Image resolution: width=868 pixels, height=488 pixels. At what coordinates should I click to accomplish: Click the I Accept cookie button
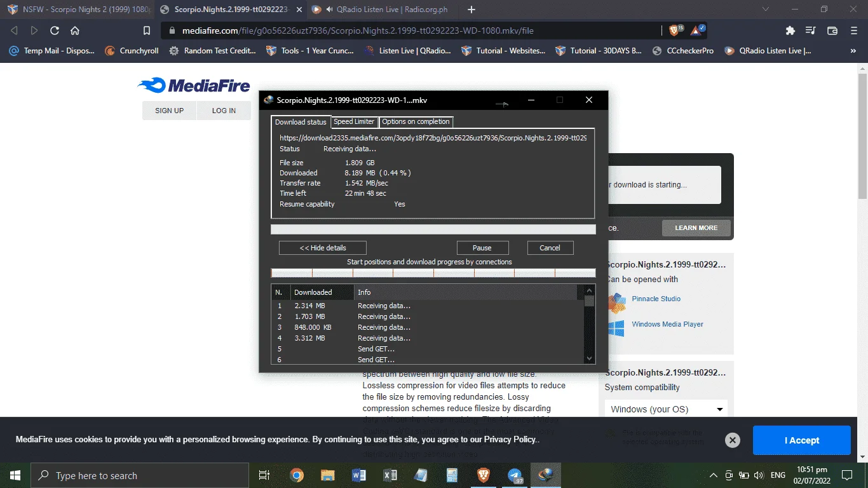coord(802,440)
